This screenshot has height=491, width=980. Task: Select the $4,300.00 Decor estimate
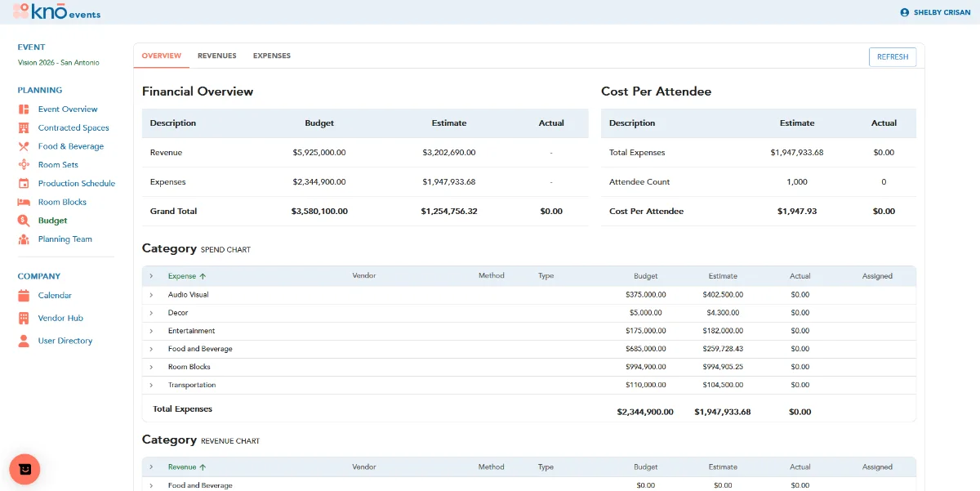[723, 313]
